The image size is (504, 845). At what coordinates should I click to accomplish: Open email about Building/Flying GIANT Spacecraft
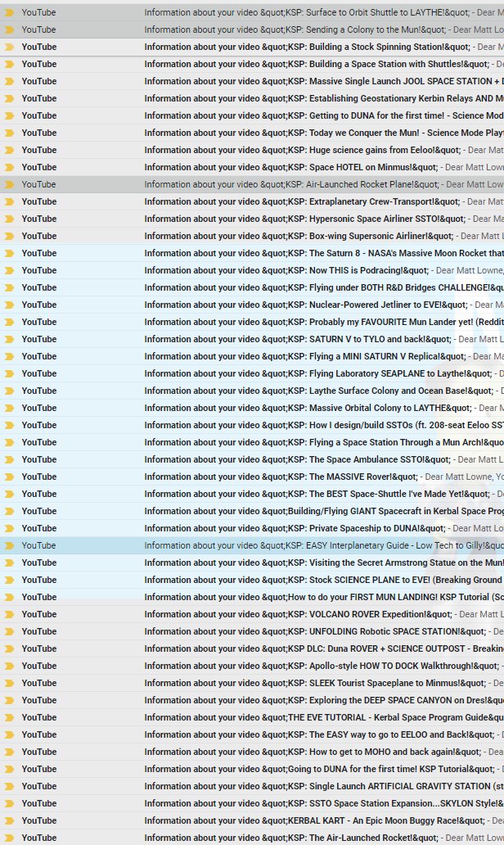[x=252, y=512]
